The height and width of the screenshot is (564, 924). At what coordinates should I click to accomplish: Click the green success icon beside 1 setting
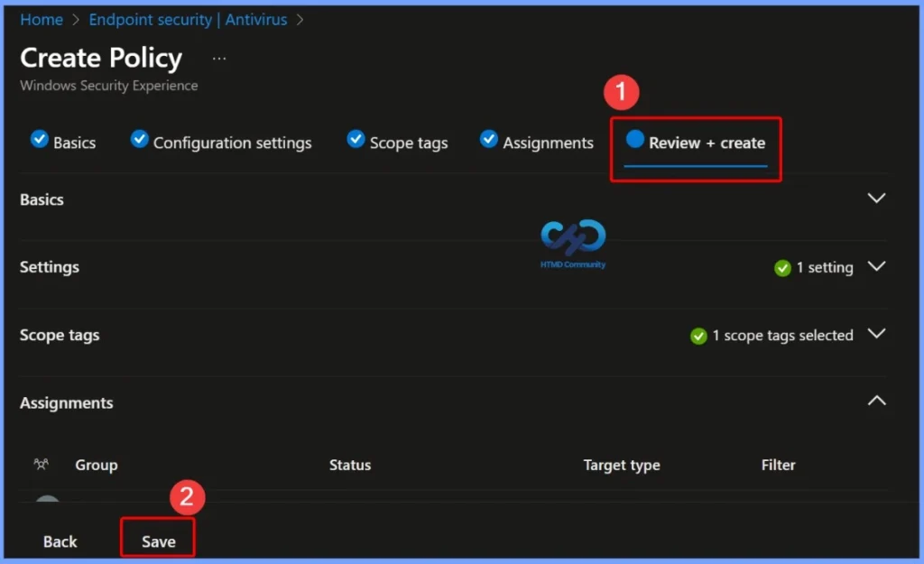781,268
